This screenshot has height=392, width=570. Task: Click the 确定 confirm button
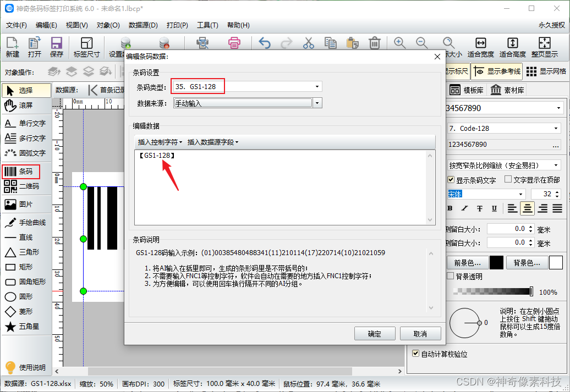(x=375, y=333)
